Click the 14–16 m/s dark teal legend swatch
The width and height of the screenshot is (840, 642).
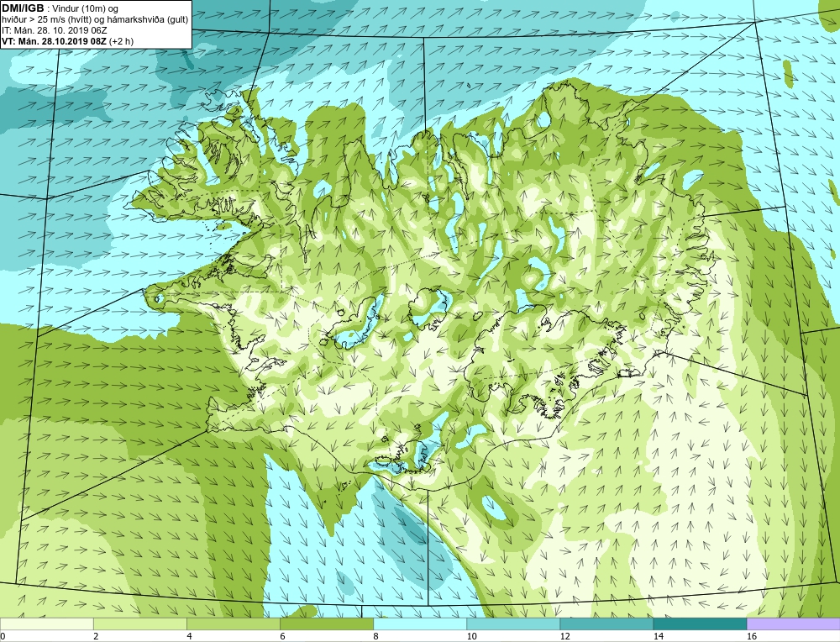tap(700, 624)
